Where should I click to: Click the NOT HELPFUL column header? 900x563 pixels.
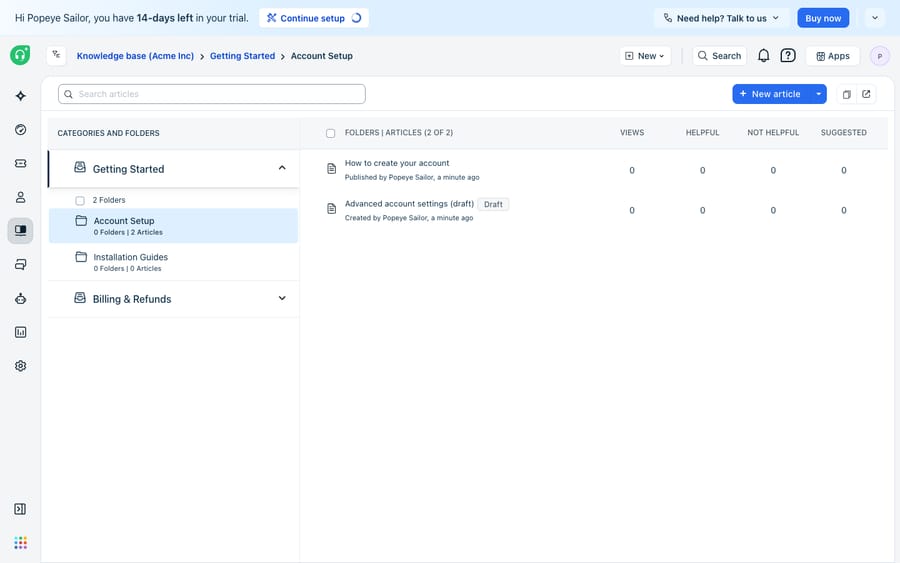(773, 133)
